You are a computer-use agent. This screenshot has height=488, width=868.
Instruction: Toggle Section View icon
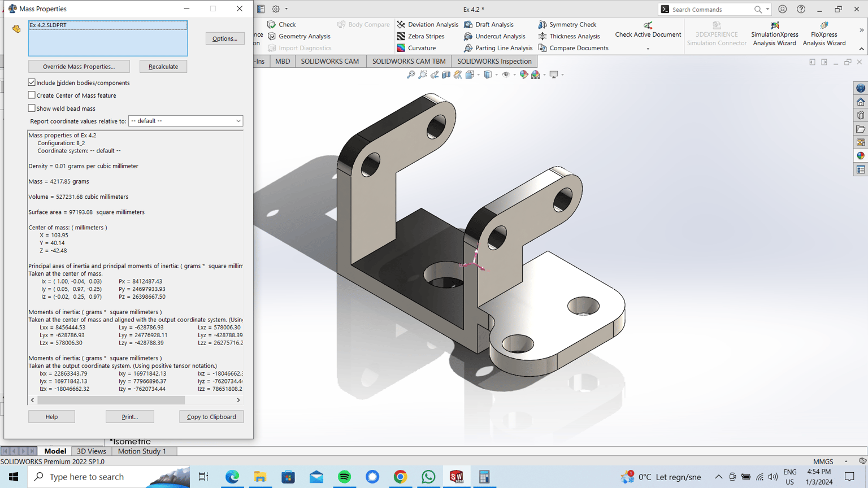pos(446,75)
